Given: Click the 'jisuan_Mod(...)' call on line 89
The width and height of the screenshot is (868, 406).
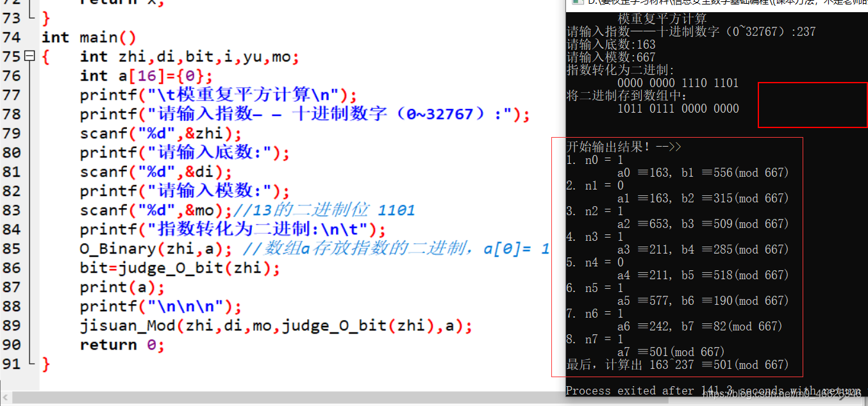Looking at the screenshot, I should [276, 325].
